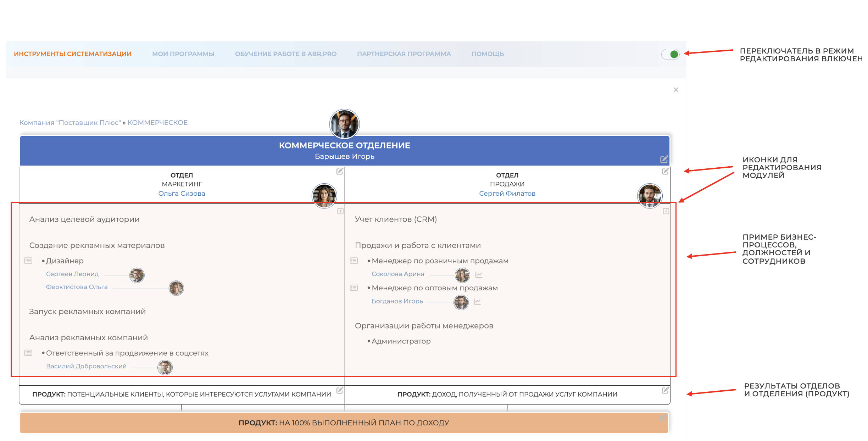Click Барышев Игорь avatar photo
This screenshot has width=868, height=441.
(344, 124)
